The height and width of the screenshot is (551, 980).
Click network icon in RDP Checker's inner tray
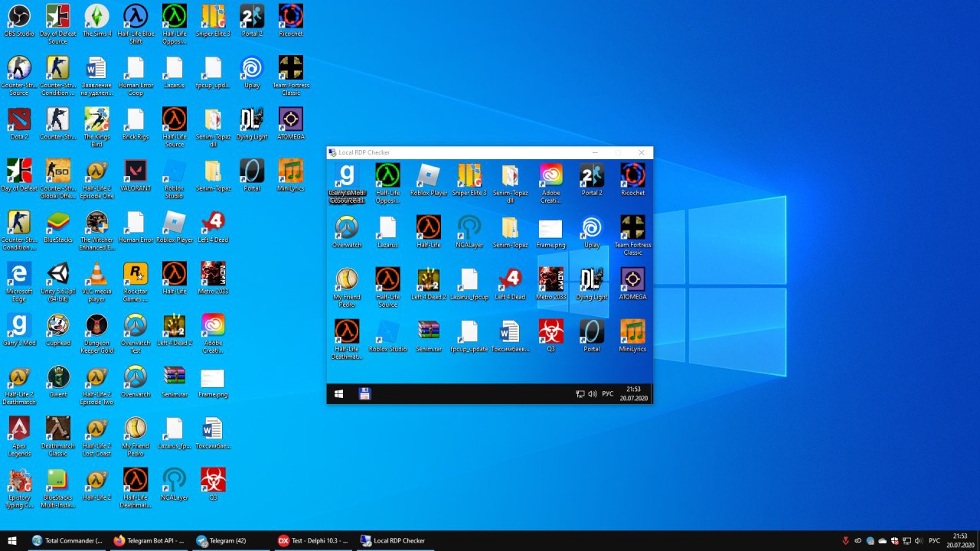(x=580, y=394)
